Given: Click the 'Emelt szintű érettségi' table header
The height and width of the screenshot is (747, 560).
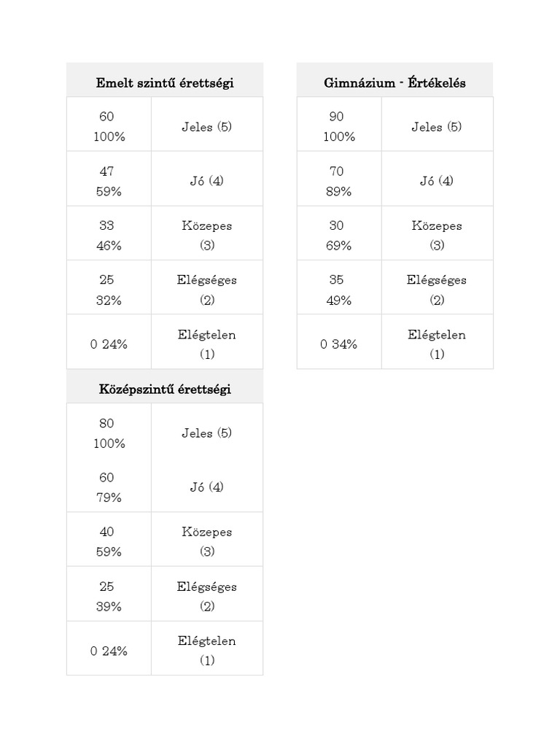Looking at the screenshot, I should 165,83.
